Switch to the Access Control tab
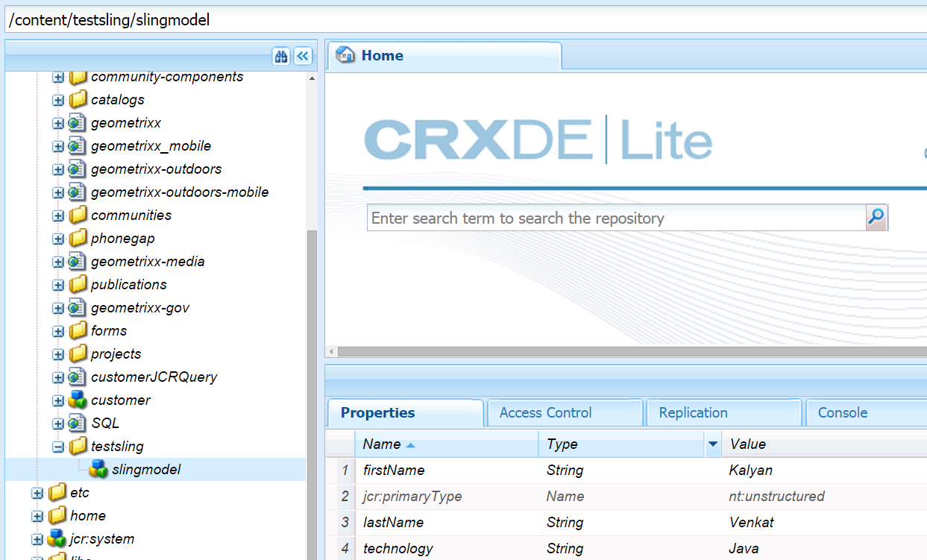This screenshot has height=560, width=927. [x=564, y=413]
